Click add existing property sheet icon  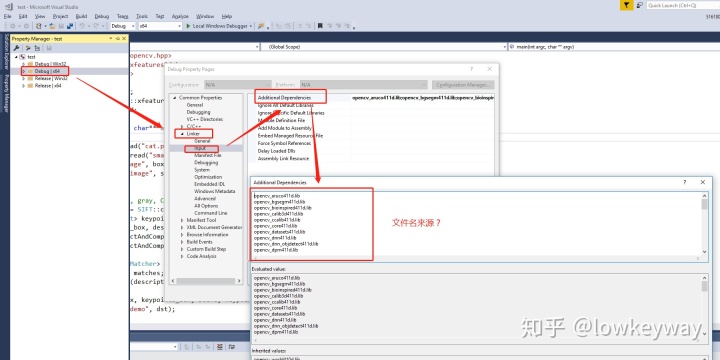pyautogui.click(x=37, y=48)
